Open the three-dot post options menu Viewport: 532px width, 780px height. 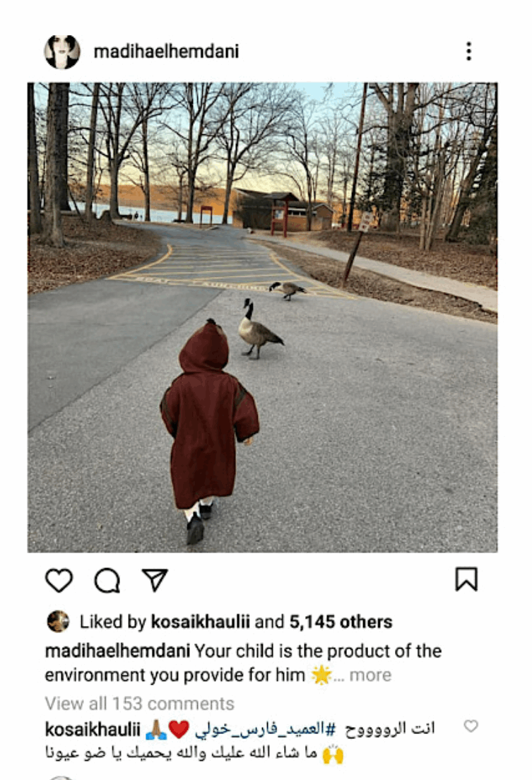pyautogui.click(x=468, y=52)
